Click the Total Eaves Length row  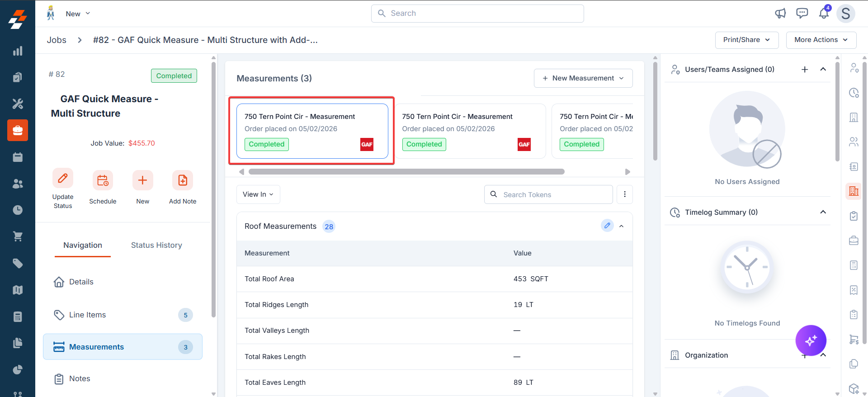click(x=434, y=383)
